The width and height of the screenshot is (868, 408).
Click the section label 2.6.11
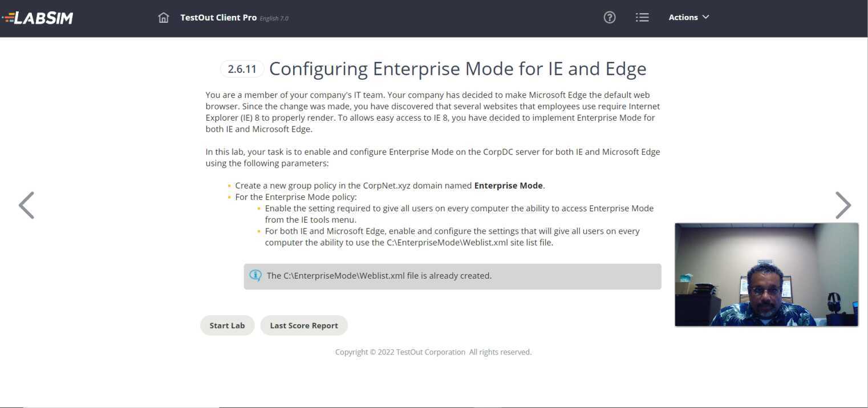point(241,68)
